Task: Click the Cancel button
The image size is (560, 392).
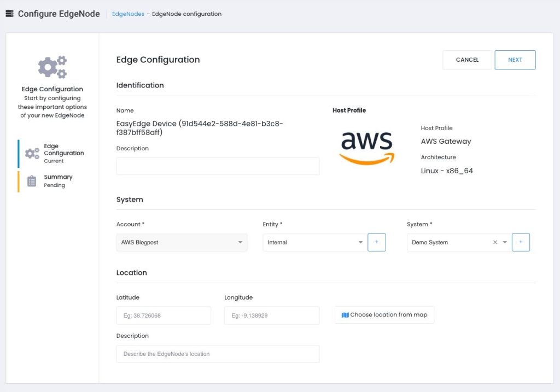Action: click(x=467, y=60)
